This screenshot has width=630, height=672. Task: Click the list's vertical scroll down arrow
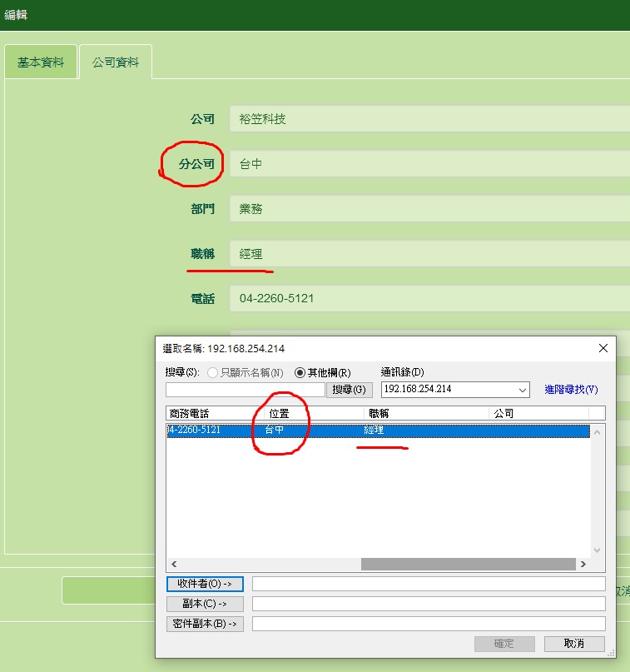(x=597, y=550)
